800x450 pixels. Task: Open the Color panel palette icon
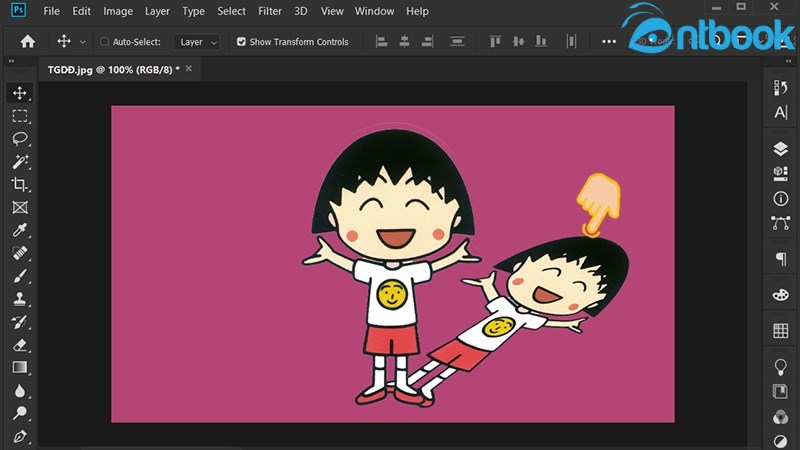[781, 295]
